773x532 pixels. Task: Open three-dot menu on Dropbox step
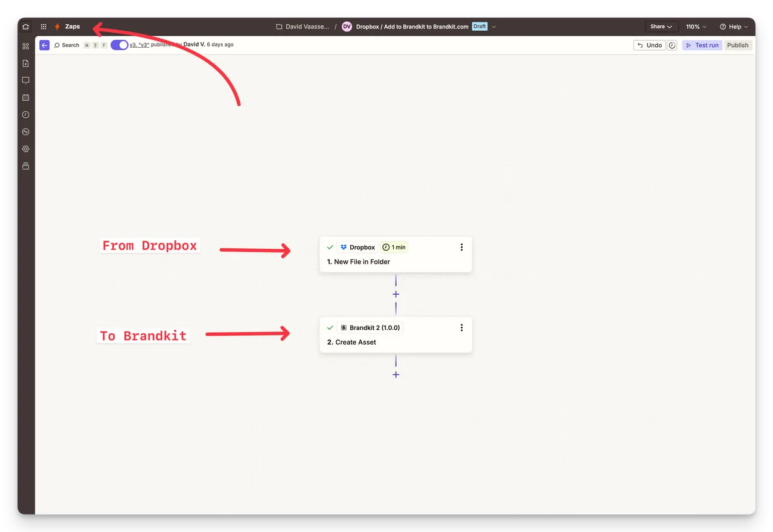(x=461, y=247)
